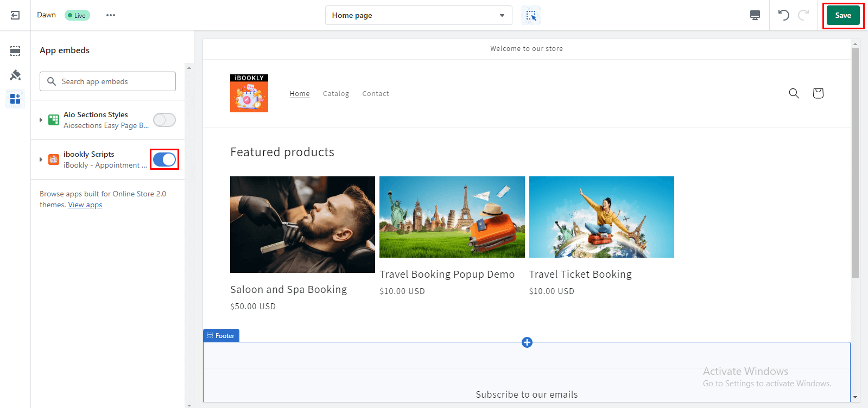Open Contact in store navigation
The width and height of the screenshot is (868, 408).
375,94
